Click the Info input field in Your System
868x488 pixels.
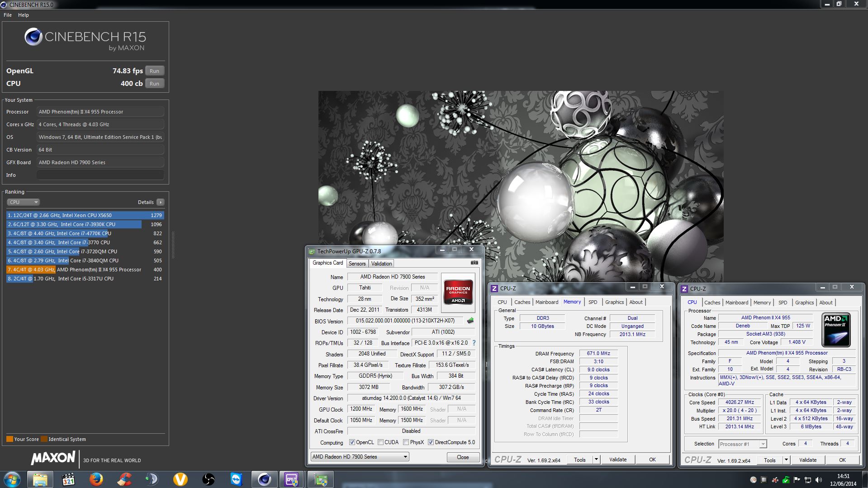pyautogui.click(x=100, y=175)
